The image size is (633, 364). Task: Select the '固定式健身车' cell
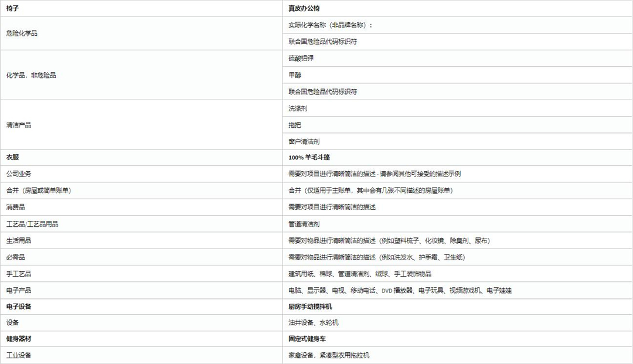pos(457,339)
